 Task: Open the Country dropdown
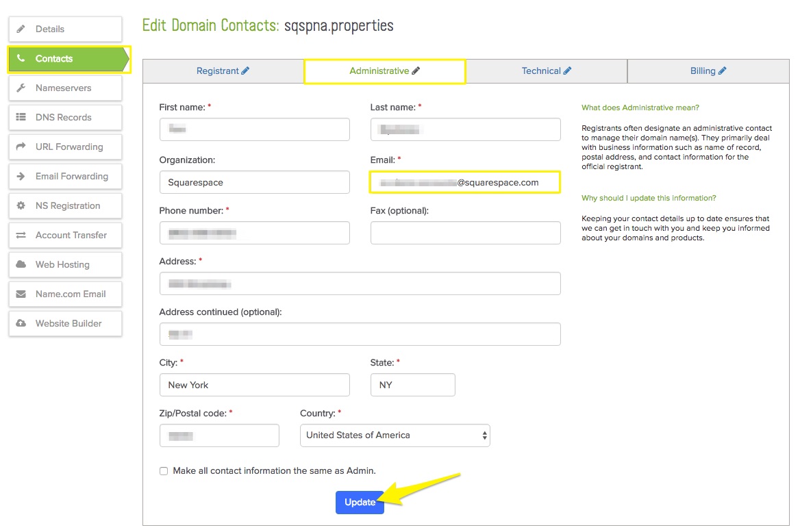(x=395, y=435)
